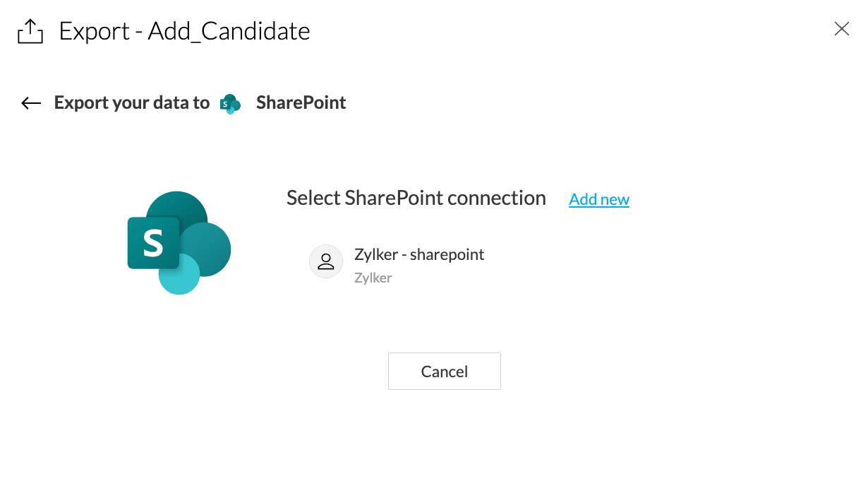The height and width of the screenshot is (486, 868).
Task: Click the user avatar beside Zylker connection
Action: [x=325, y=261]
